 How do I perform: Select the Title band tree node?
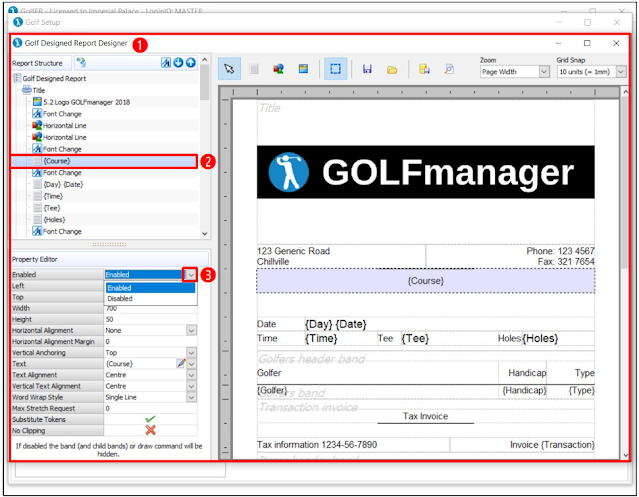coord(39,90)
